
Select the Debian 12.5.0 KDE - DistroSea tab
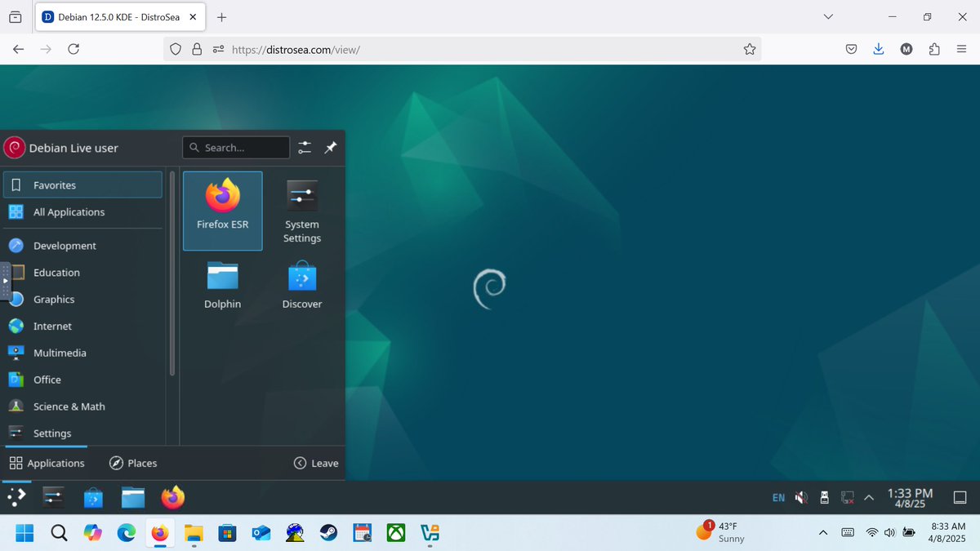[x=119, y=17]
